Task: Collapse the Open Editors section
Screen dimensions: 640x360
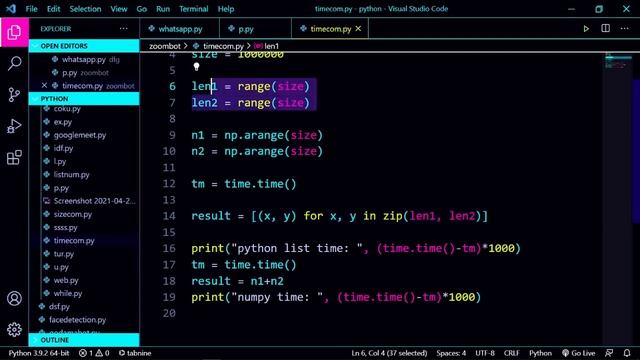Action: pos(84,46)
